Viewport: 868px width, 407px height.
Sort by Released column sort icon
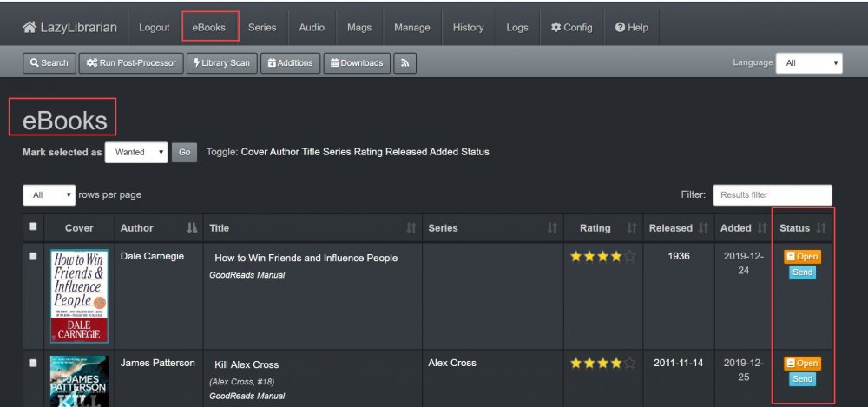(703, 227)
